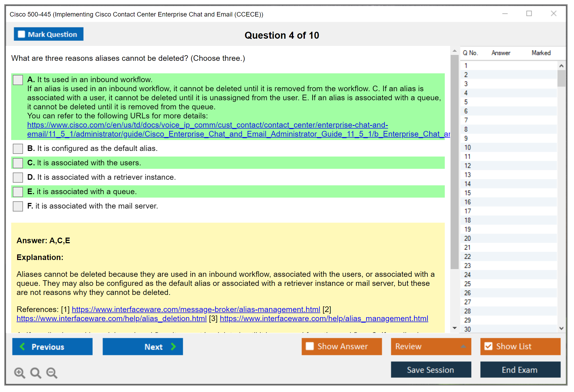Open the interfaceware alias-management reference link
The height and width of the screenshot is (392, 574).
click(196, 309)
